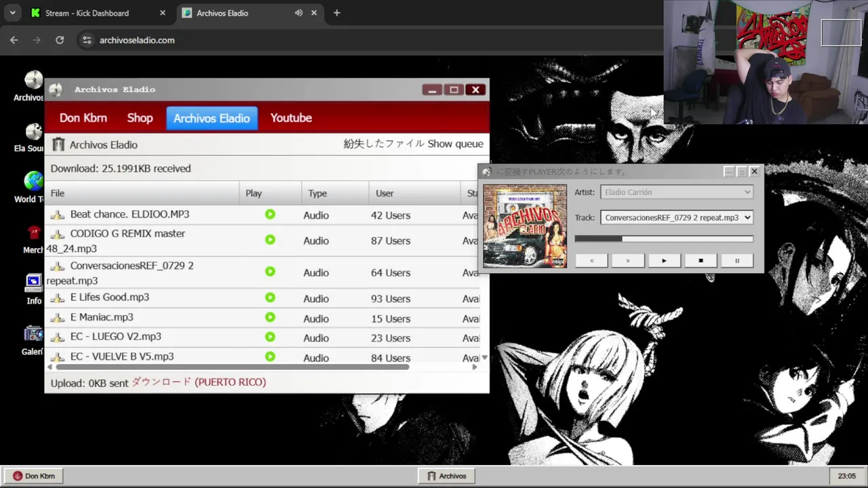Mute the Archivos Eladio browser tab
This screenshot has width=868, height=488.
coord(298,13)
